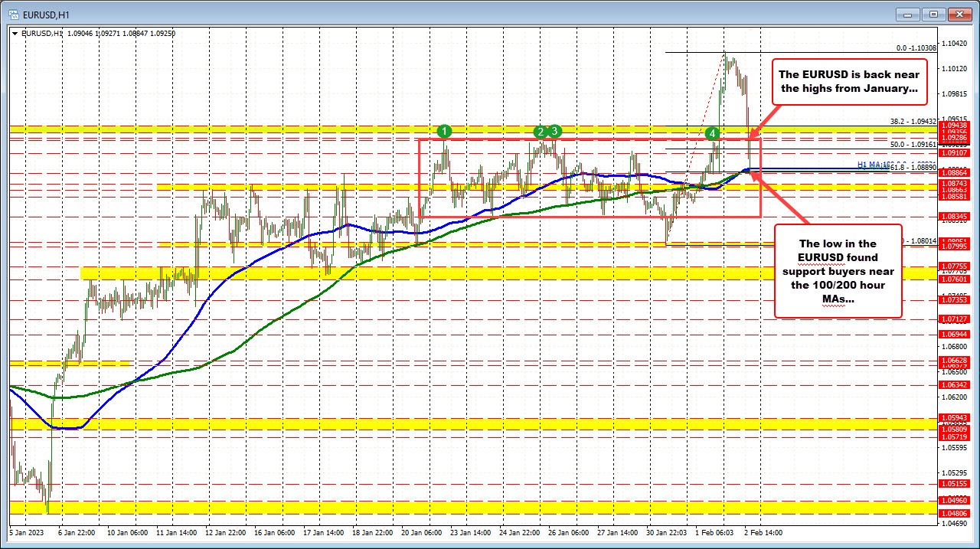
Task: Click the 100/200 hour MAs support note box
Action: (838, 272)
